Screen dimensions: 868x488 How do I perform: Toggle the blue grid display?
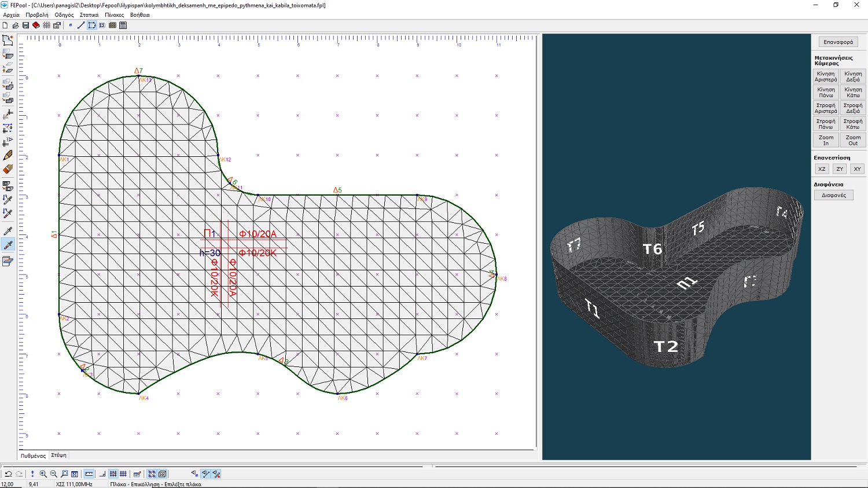[123, 474]
